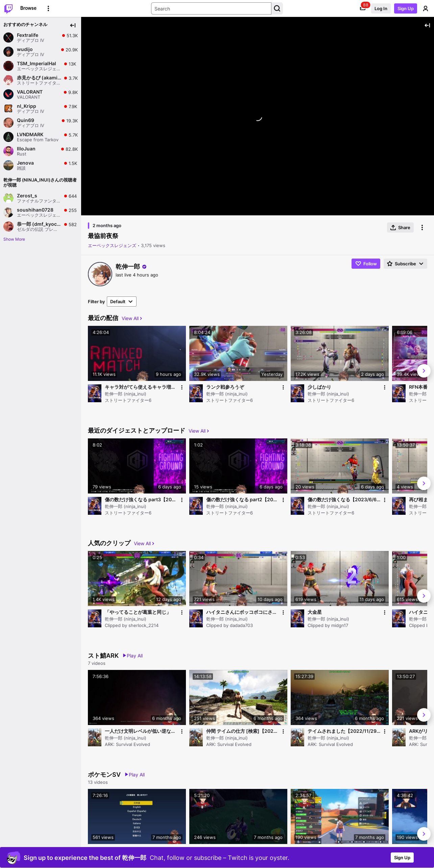Open Zerost_s channel in sidebar
The height and width of the screenshot is (868, 434).
(x=41, y=198)
